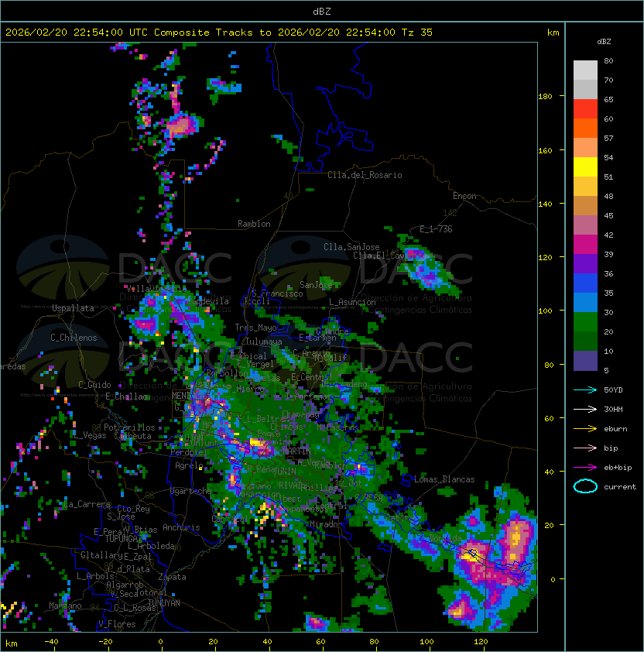
Task: Click the cyan 'current' ellipse symbol
Action: point(585,486)
